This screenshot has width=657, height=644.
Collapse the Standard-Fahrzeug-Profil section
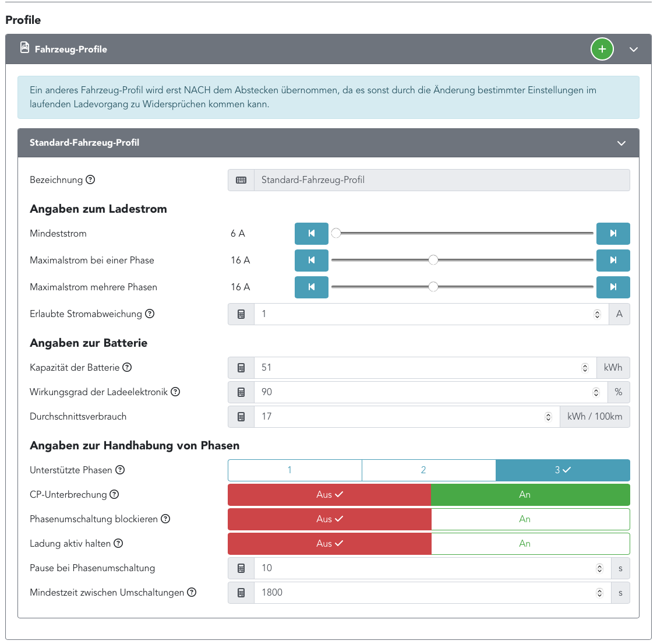coord(621,143)
